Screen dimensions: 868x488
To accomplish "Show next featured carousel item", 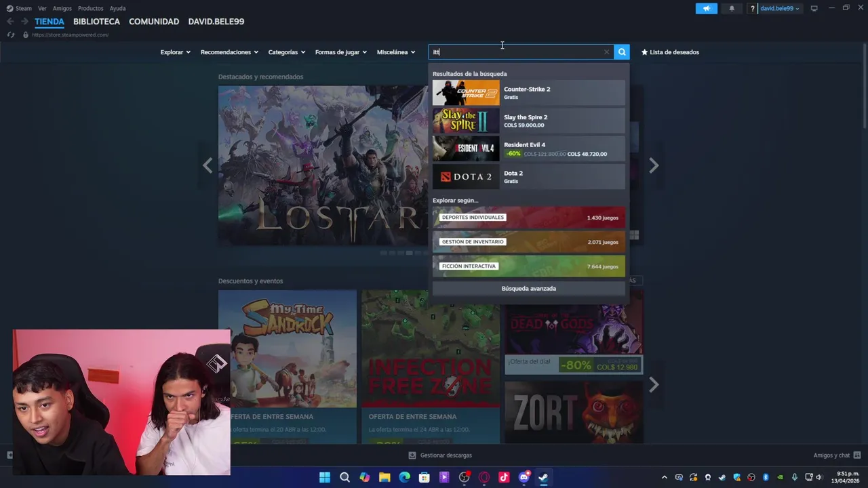I will click(654, 165).
